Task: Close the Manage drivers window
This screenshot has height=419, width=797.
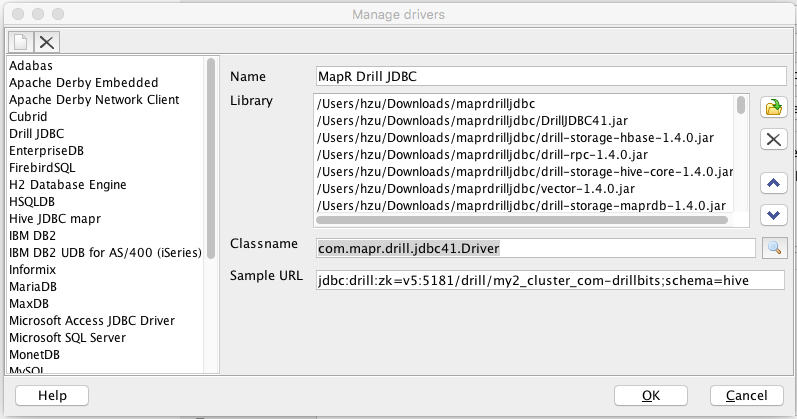Action: tap(18, 14)
